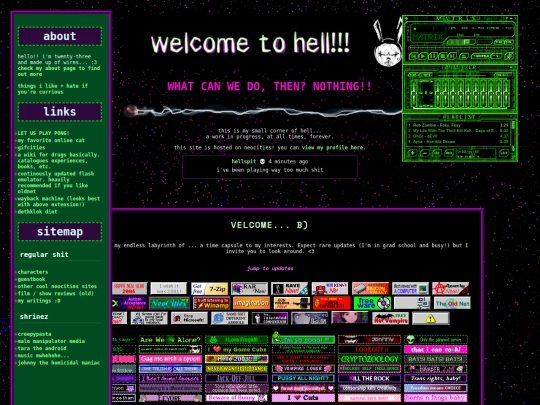Image resolution: width=540 pixels, height=405 pixels.
Task: Click the 'VAMPIRE LOVER' blinkie
Action: pos(303,368)
